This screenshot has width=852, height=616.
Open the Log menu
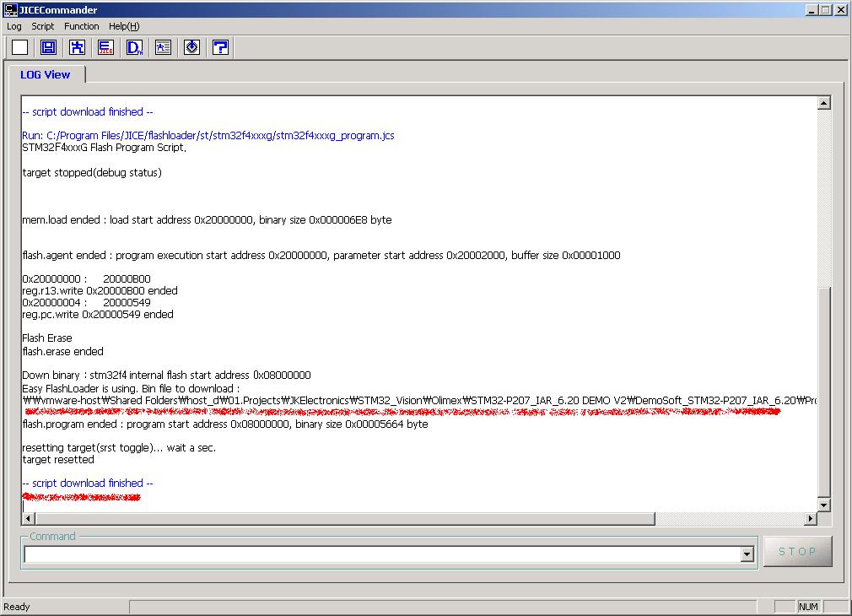[14, 26]
